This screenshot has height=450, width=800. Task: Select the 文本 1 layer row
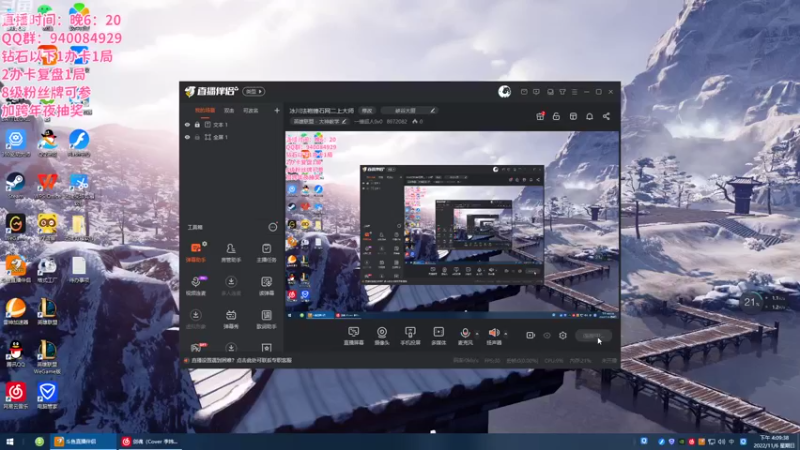click(232, 124)
